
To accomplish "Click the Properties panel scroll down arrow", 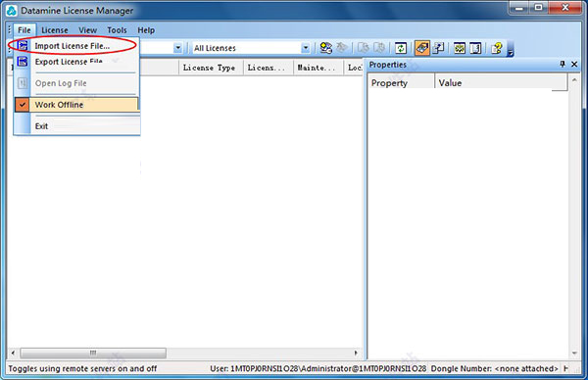I will pos(574,353).
